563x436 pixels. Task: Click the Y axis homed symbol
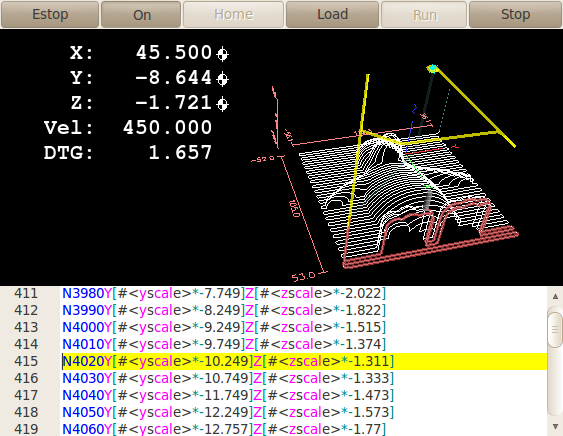coord(222,79)
